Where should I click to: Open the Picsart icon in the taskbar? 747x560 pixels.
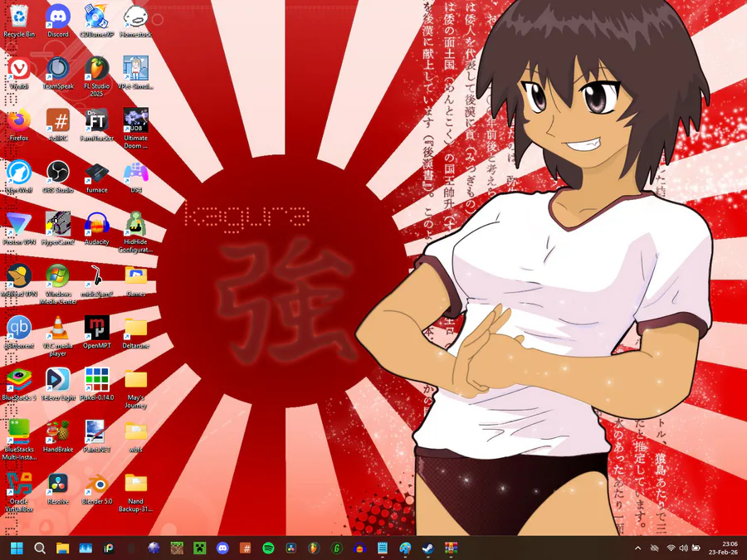[x=109, y=548]
